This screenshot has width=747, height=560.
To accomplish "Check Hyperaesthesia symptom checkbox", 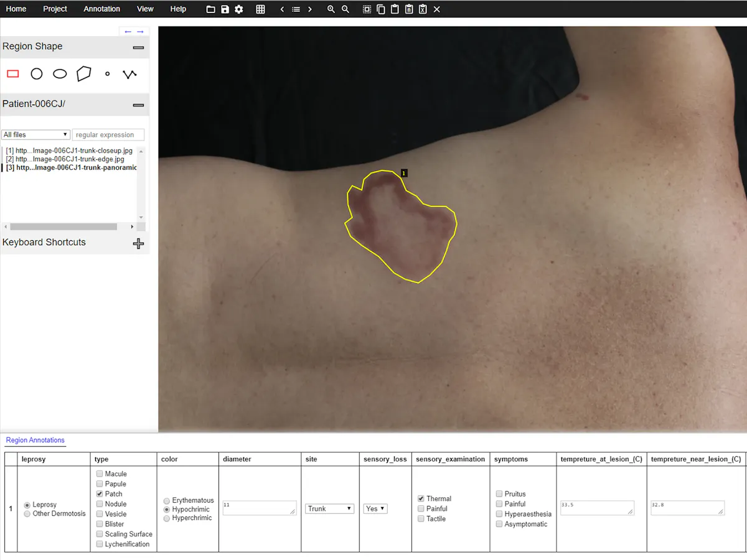I will pyautogui.click(x=500, y=514).
